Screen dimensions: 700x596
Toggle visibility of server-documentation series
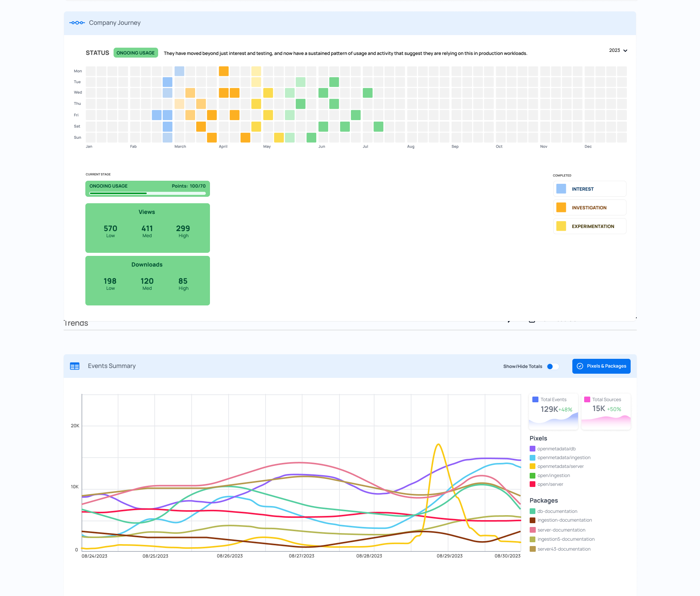[x=561, y=530]
